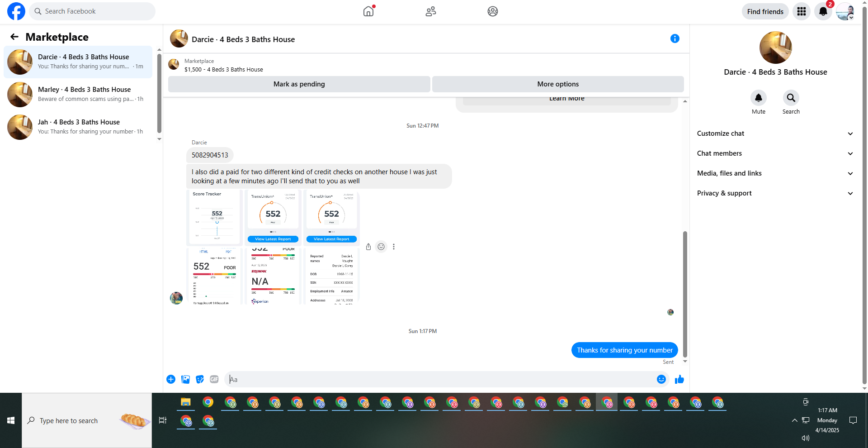
Task: Open File Explorer from taskbar
Action: (x=186, y=402)
